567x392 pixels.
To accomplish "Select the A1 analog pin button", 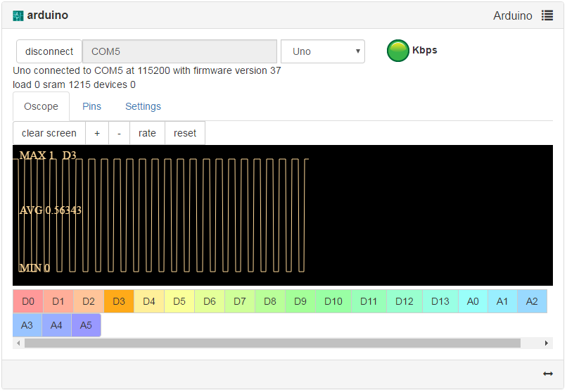I will (502, 301).
